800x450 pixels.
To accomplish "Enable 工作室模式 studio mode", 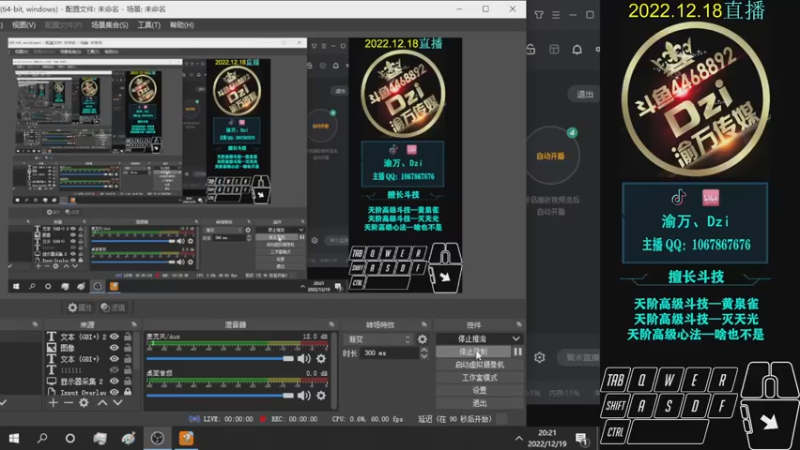I will click(x=480, y=378).
